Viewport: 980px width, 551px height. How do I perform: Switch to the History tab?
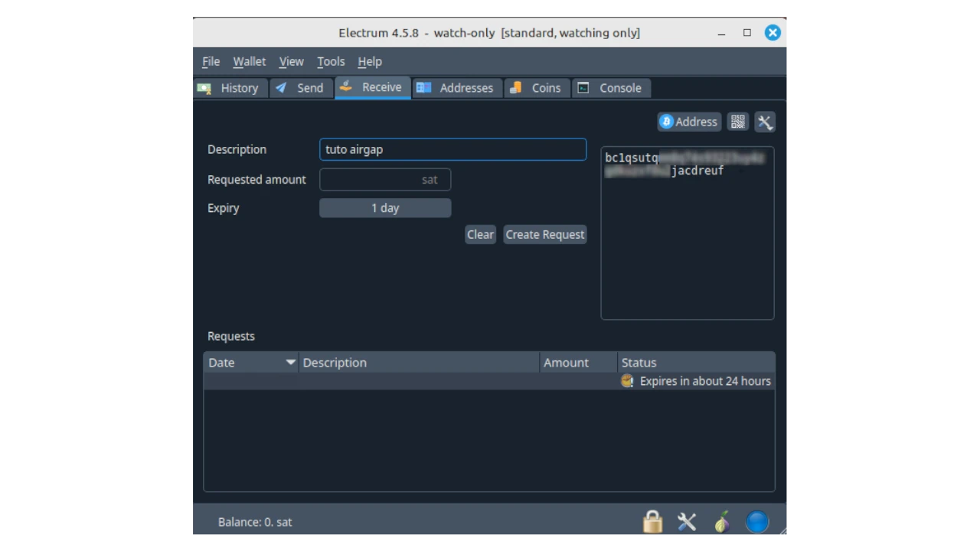pyautogui.click(x=229, y=88)
